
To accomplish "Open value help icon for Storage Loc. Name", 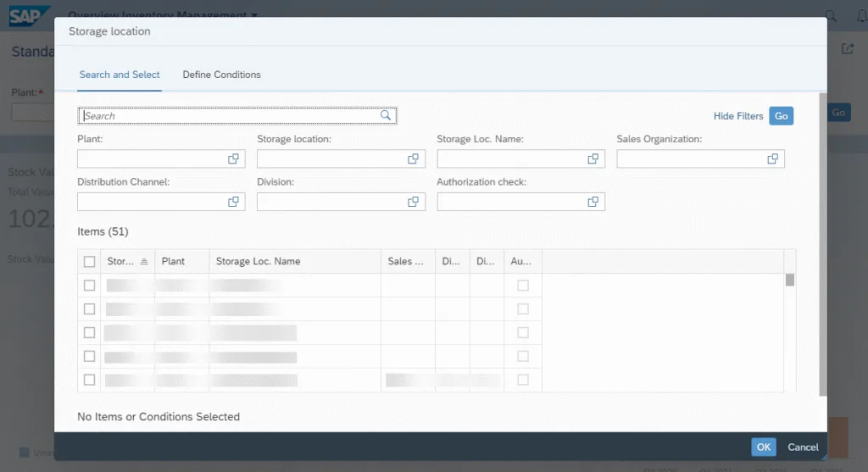I will click(x=593, y=158).
